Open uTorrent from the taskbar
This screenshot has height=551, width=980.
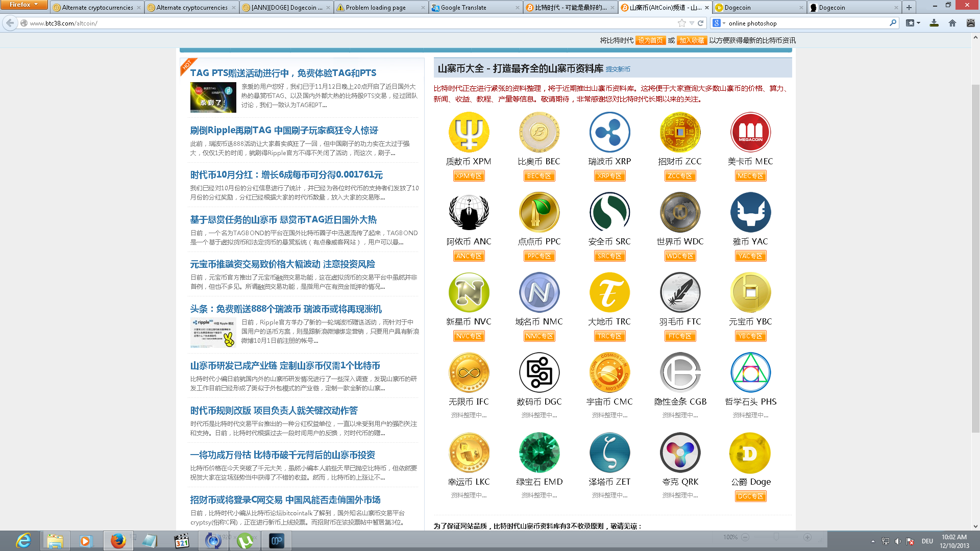[246, 540]
